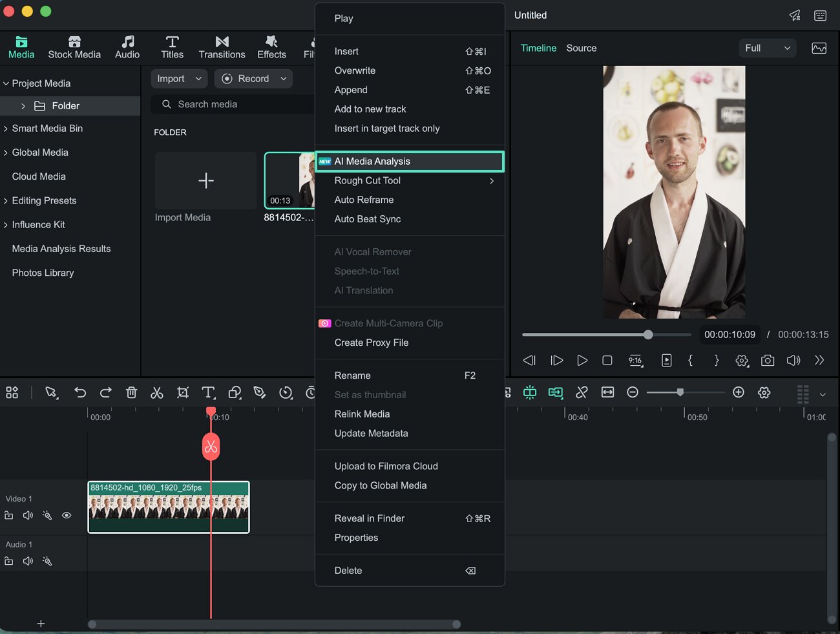Open the Audio tab
This screenshot has height=634, width=840.
127,47
